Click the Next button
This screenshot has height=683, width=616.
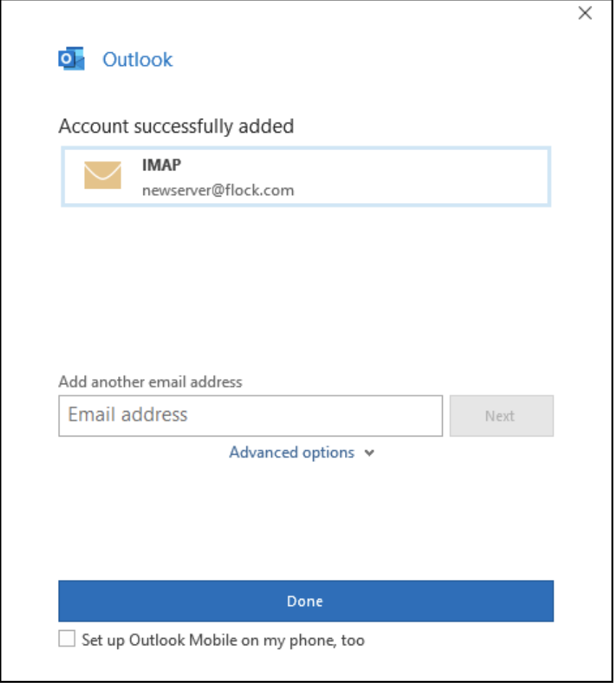[x=501, y=415]
